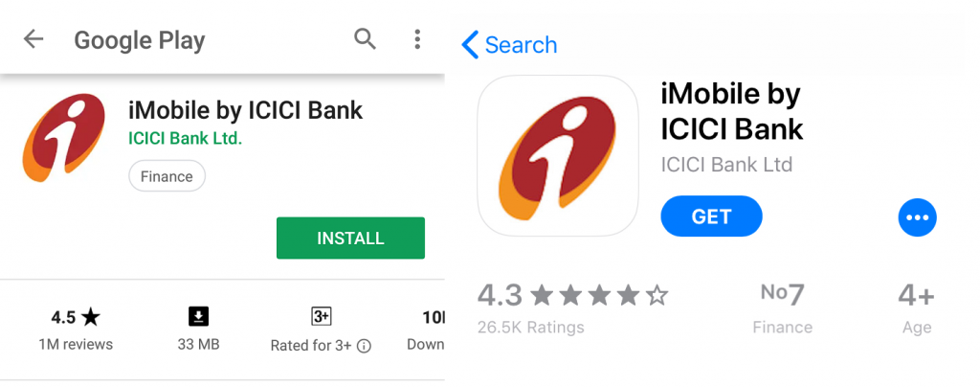The width and height of the screenshot is (980, 387).
Task: Click the green INSTALL button
Action: 350,239
